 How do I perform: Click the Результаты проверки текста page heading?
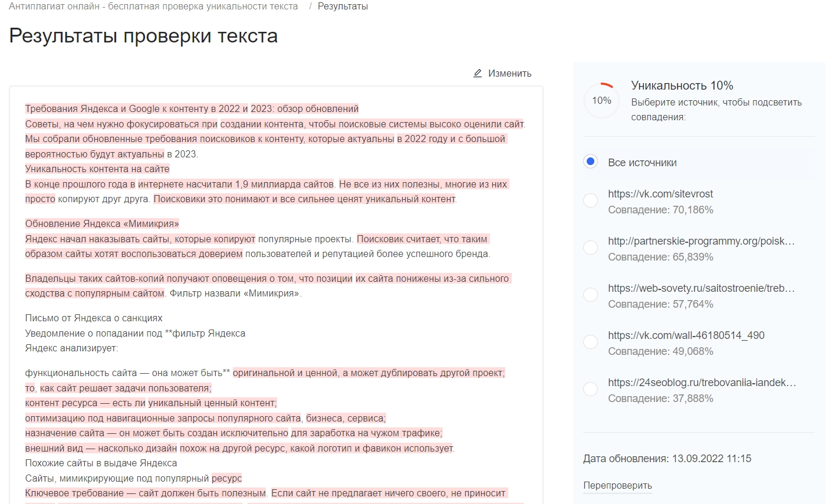pyautogui.click(x=143, y=36)
